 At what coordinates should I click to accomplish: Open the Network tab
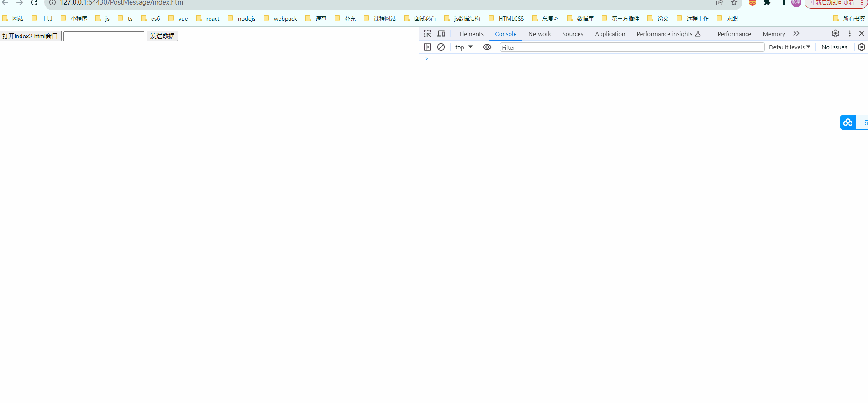pos(540,34)
